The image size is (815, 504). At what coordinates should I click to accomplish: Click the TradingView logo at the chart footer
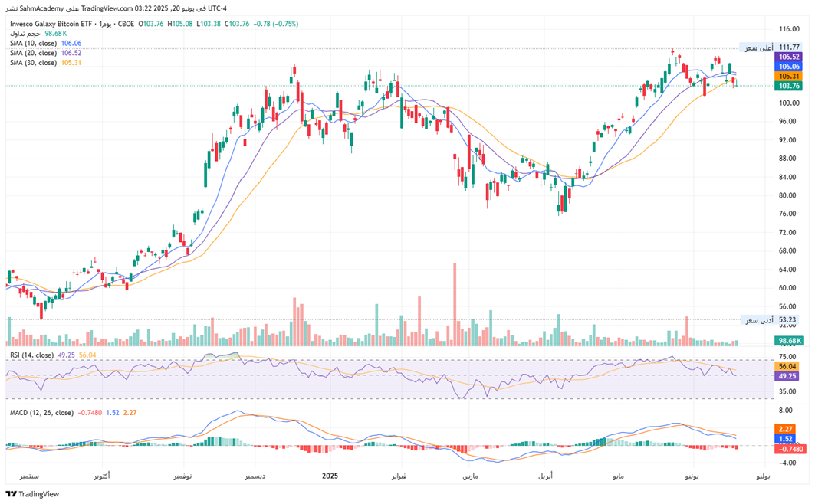[x=32, y=494]
